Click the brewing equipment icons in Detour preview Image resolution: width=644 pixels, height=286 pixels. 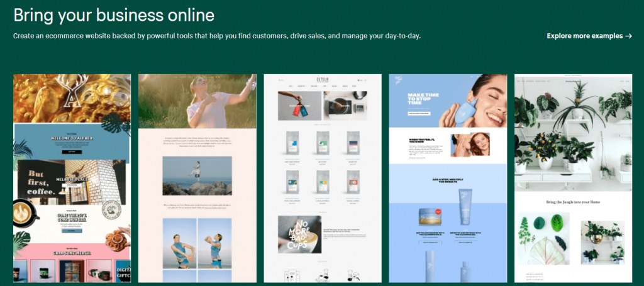[322, 274]
